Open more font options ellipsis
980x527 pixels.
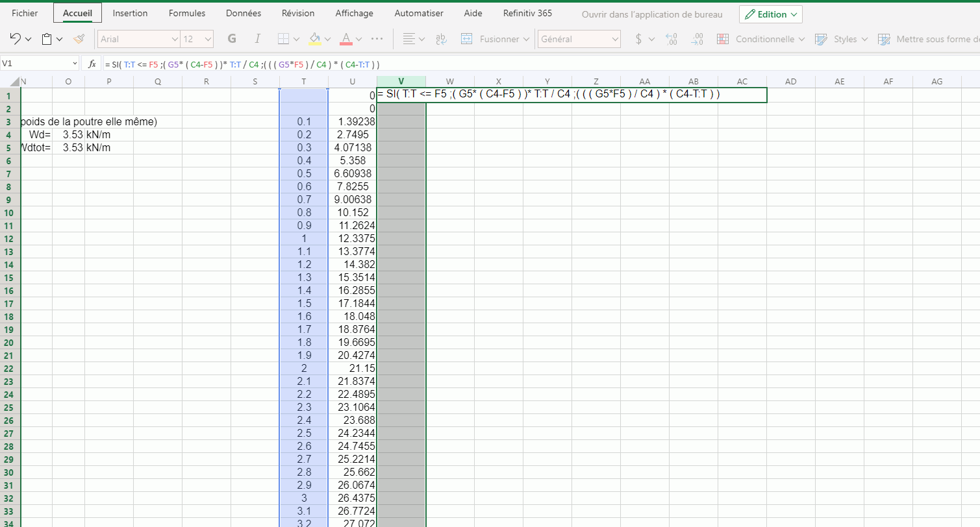click(377, 39)
